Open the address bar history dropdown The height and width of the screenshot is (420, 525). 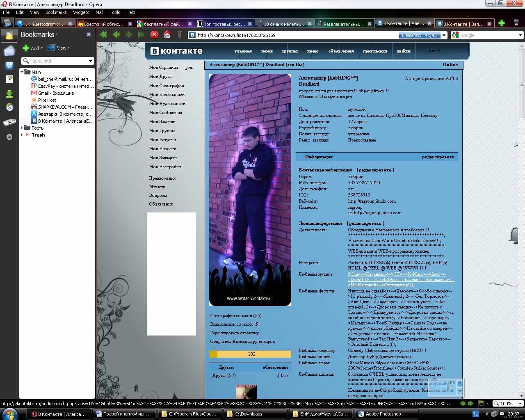[444, 35]
